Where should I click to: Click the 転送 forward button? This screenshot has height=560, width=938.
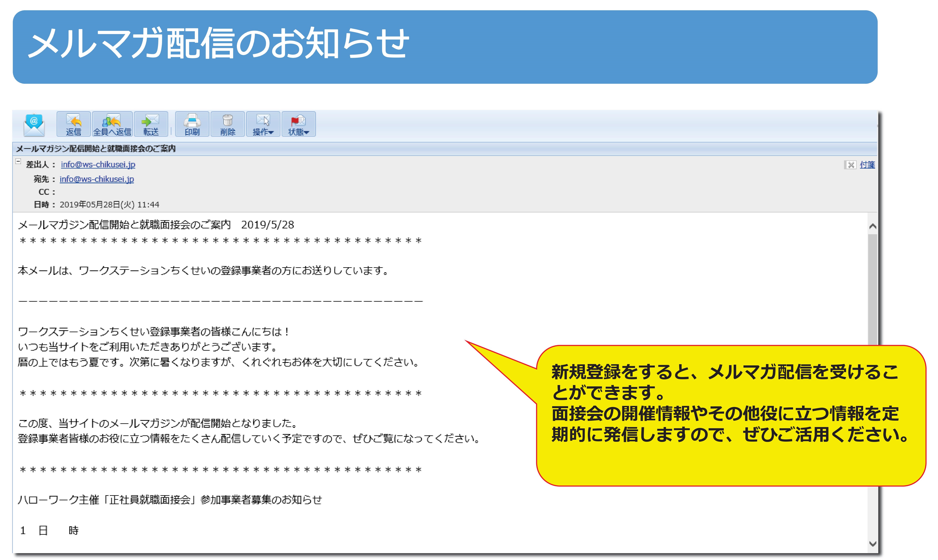[151, 124]
